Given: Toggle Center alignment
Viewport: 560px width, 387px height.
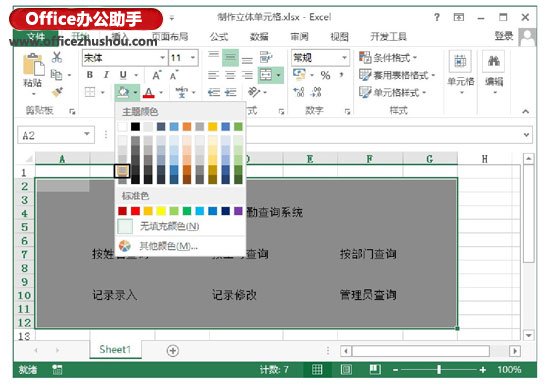Looking at the screenshot, I should click(x=230, y=75).
